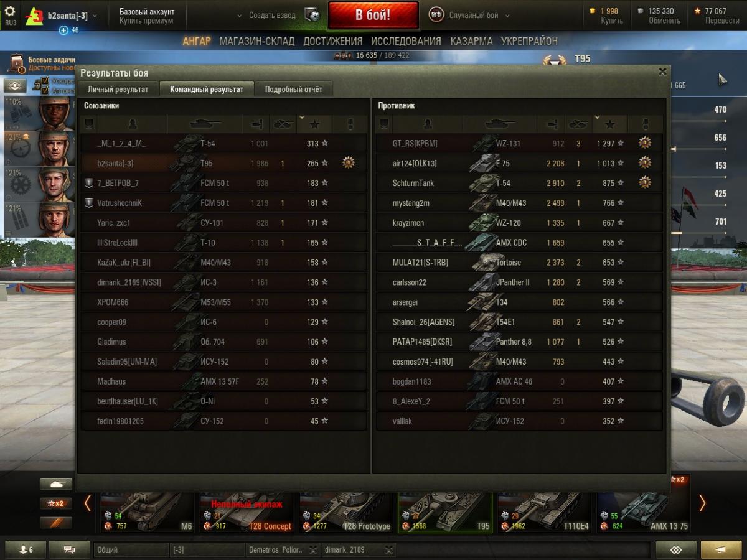Switch to the Личный результат tab
Screen dimensions: 747x560
[118, 89]
